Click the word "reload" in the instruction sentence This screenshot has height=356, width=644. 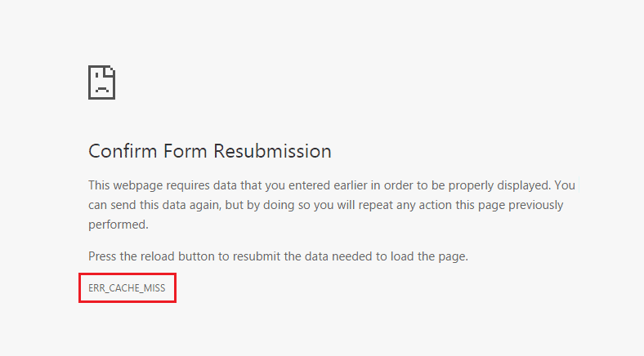157,256
